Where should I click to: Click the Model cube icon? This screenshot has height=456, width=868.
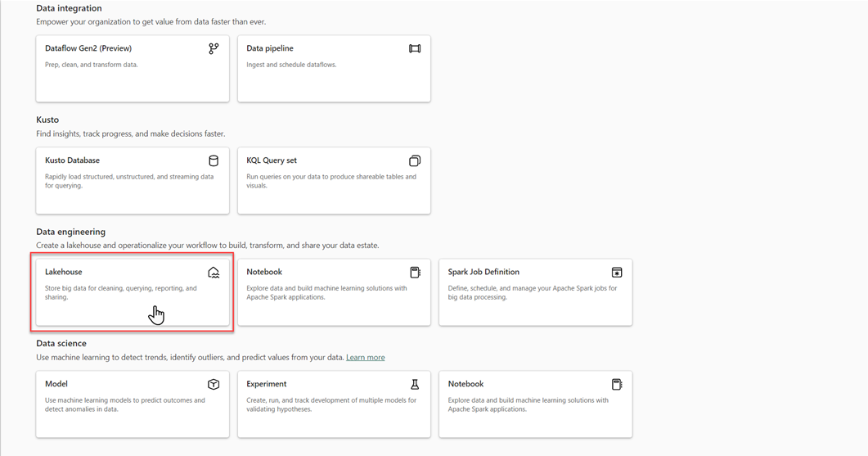click(x=214, y=384)
